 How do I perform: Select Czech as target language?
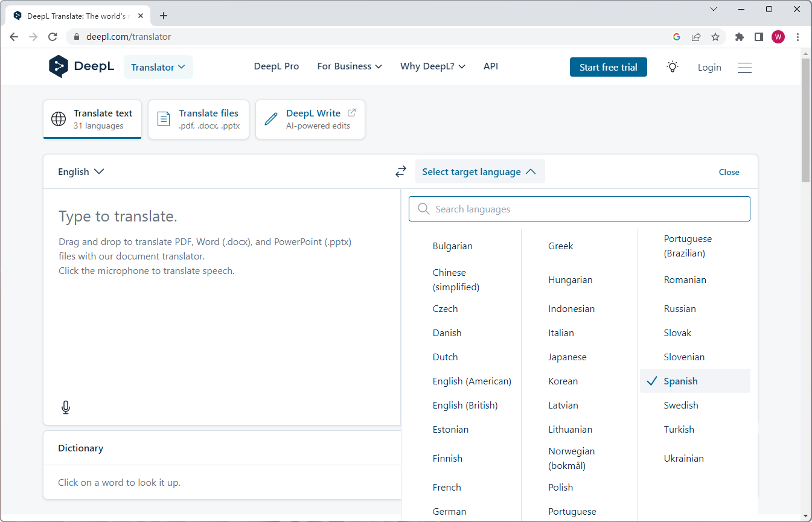[445, 309]
